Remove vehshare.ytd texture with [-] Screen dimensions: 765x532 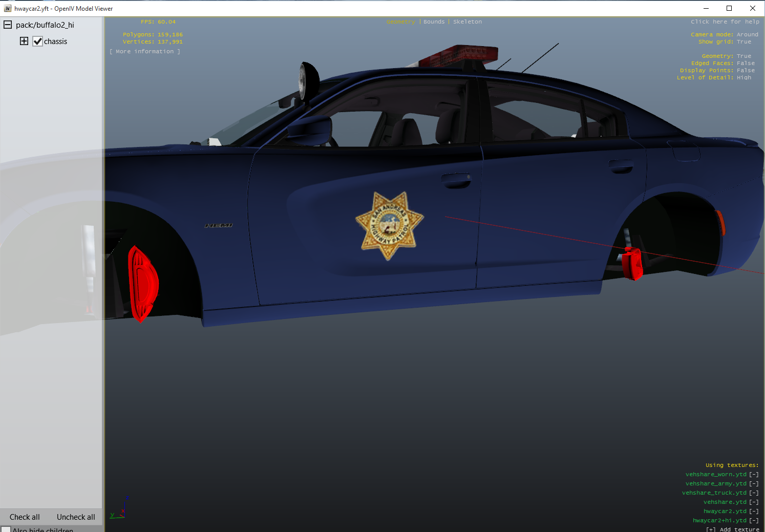click(x=754, y=502)
